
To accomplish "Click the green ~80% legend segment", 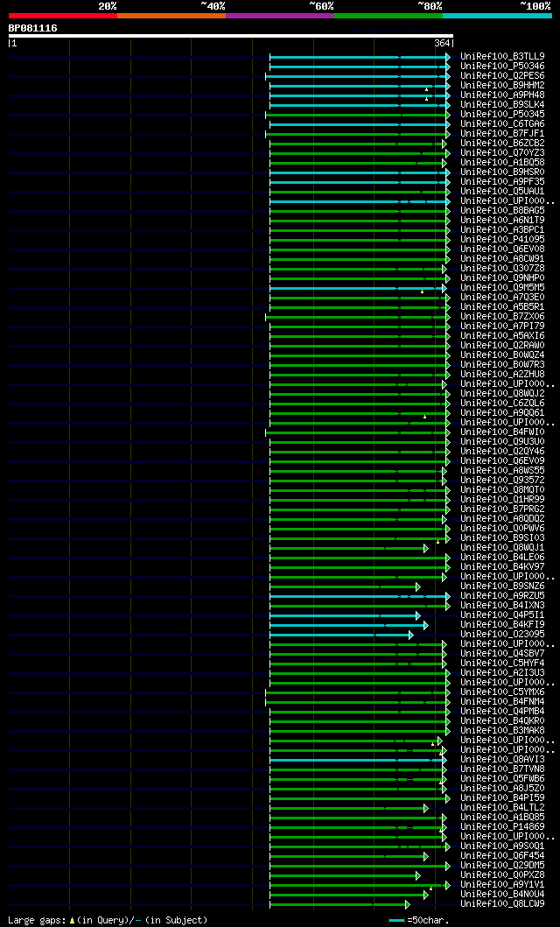I will pos(388,16).
